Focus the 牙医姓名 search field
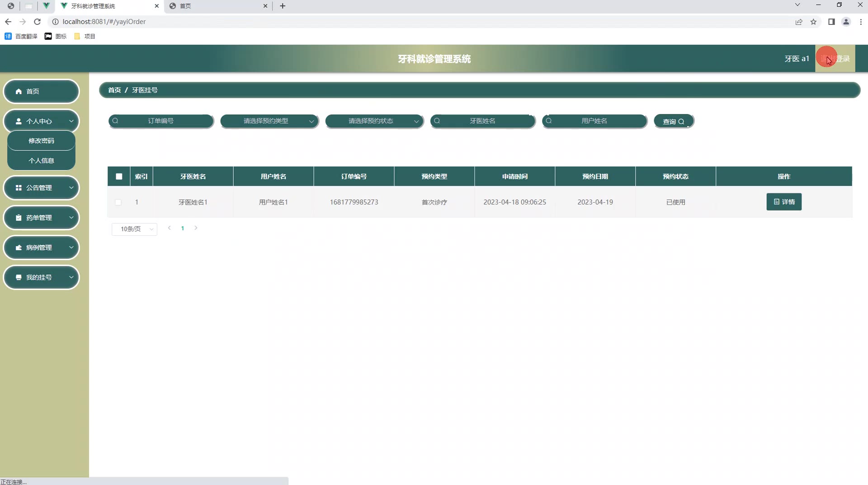 tap(483, 121)
